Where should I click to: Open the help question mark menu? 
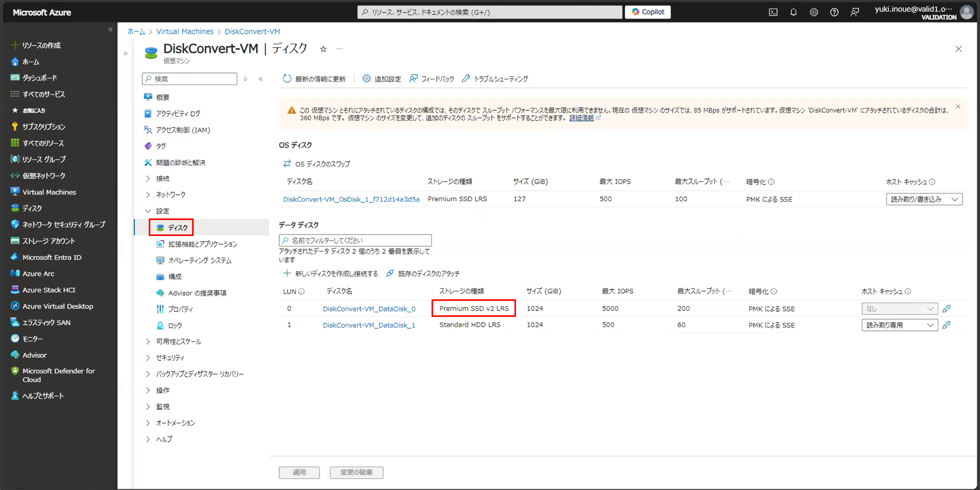click(834, 12)
